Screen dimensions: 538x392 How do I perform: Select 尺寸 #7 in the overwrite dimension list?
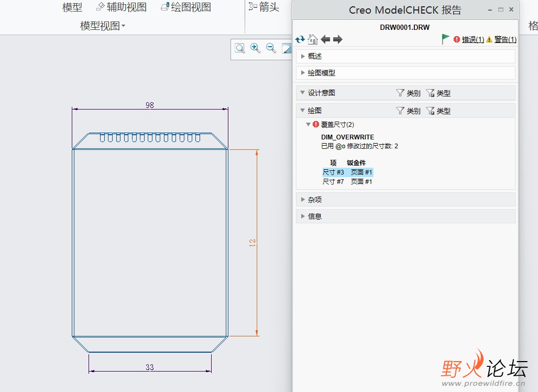[x=334, y=181]
